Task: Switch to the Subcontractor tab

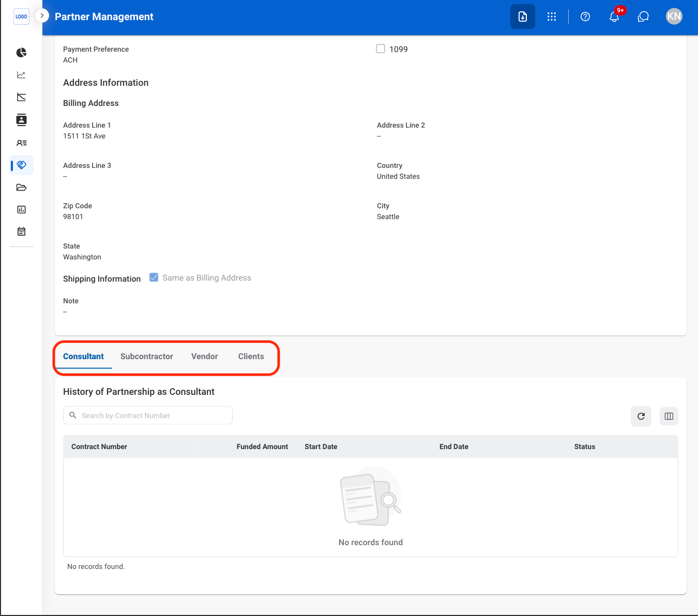Action: point(147,357)
